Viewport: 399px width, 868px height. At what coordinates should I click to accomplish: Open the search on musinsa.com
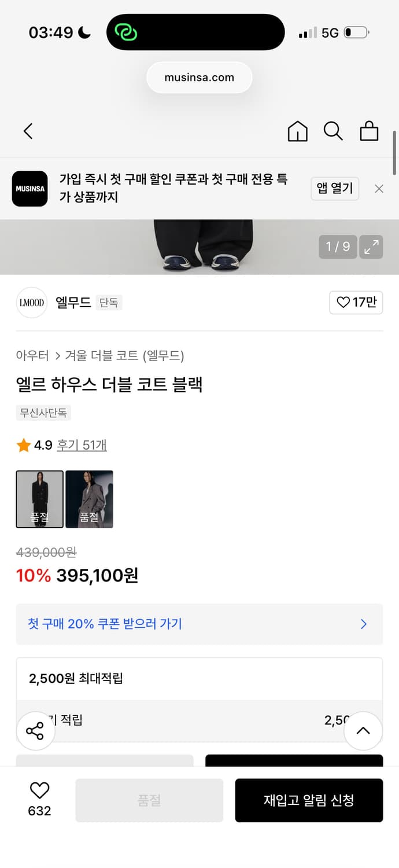pyautogui.click(x=333, y=131)
